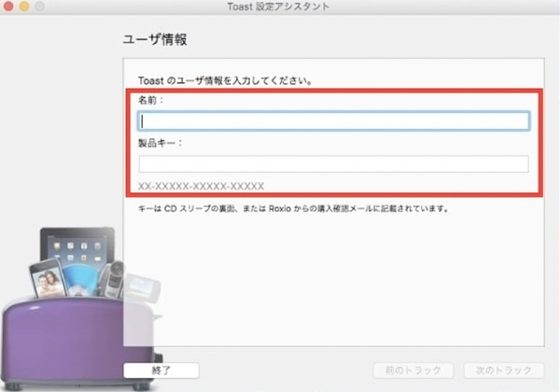Click the 名前 label
Image resolution: width=560 pixels, height=392 pixels.
pos(150,100)
